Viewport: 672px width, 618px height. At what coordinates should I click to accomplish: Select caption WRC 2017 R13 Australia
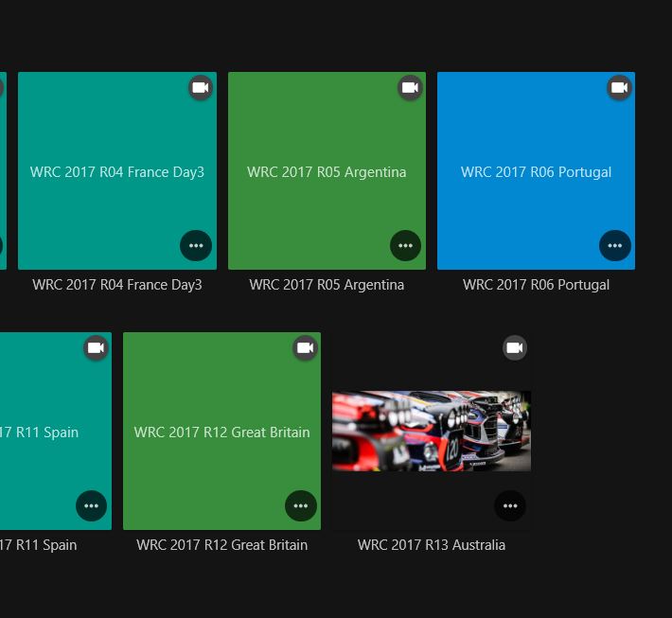click(x=432, y=545)
